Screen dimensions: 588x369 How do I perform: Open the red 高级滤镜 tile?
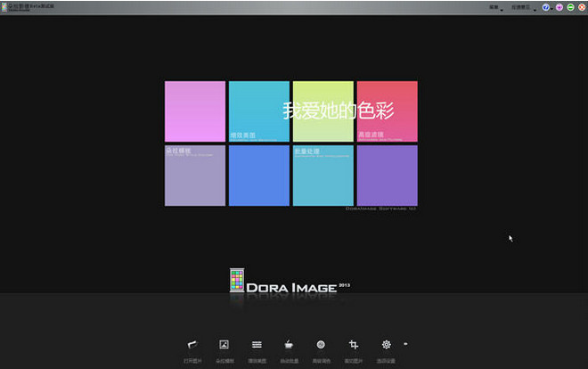[x=387, y=111]
